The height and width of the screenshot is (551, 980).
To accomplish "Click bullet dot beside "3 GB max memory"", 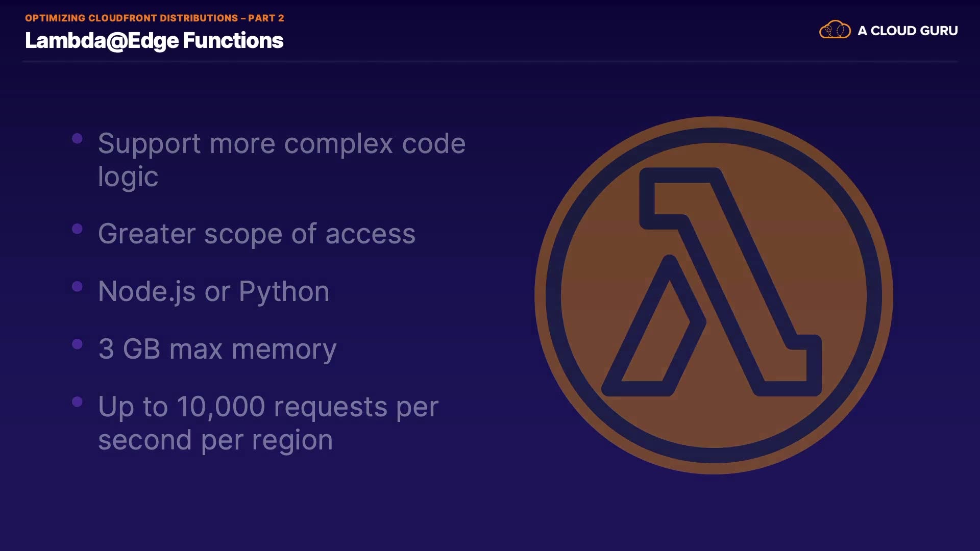I will point(78,344).
